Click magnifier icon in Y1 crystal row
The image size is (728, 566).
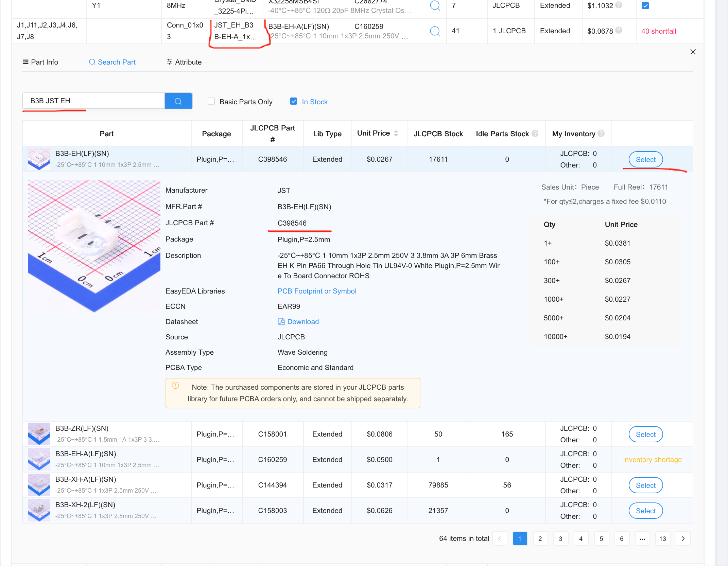coord(435,5)
